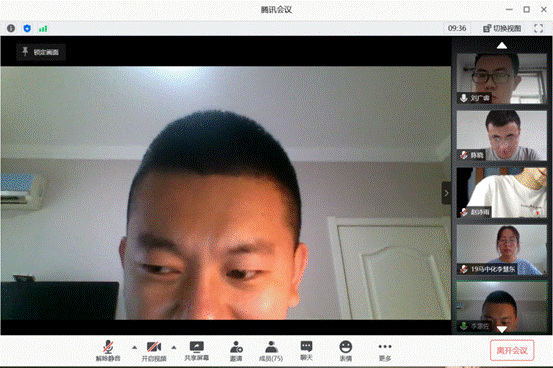Image resolution: width=553 pixels, height=368 pixels.
Task: Open the More menu with three dots
Action: (x=385, y=351)
